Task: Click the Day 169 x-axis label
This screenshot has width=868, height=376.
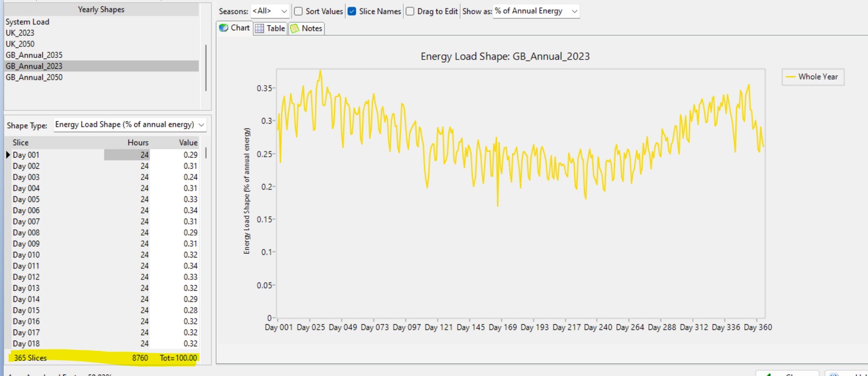Action: click(503, 327)
